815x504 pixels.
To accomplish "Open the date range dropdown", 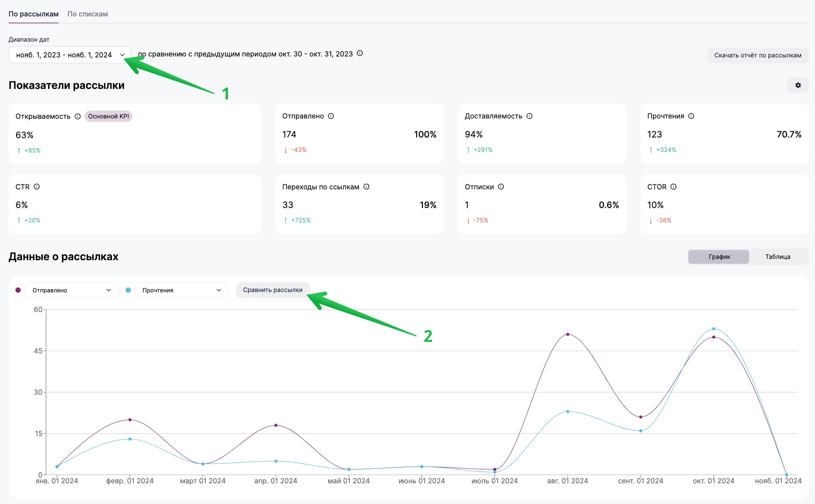I will pos(70,55).
